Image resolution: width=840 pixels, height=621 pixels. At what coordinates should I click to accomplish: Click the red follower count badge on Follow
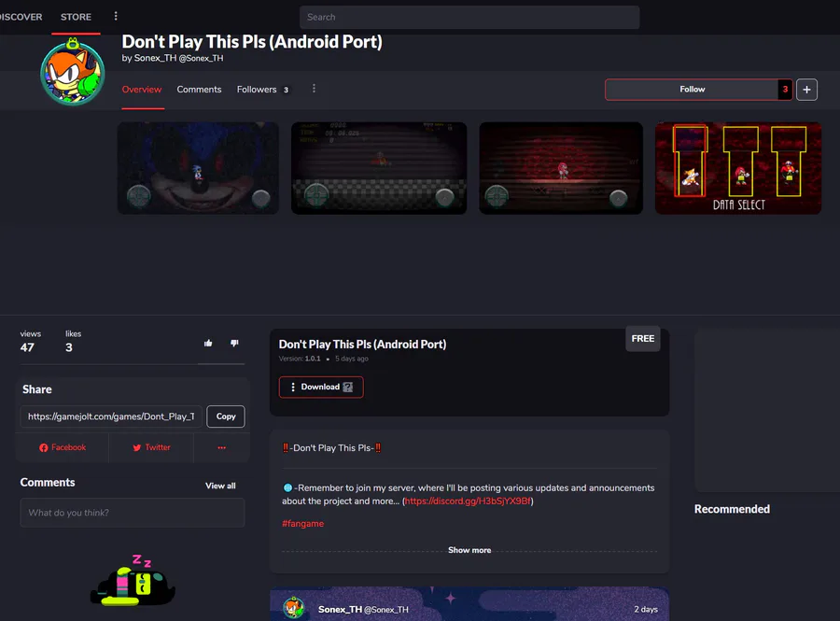coord(785,90)
